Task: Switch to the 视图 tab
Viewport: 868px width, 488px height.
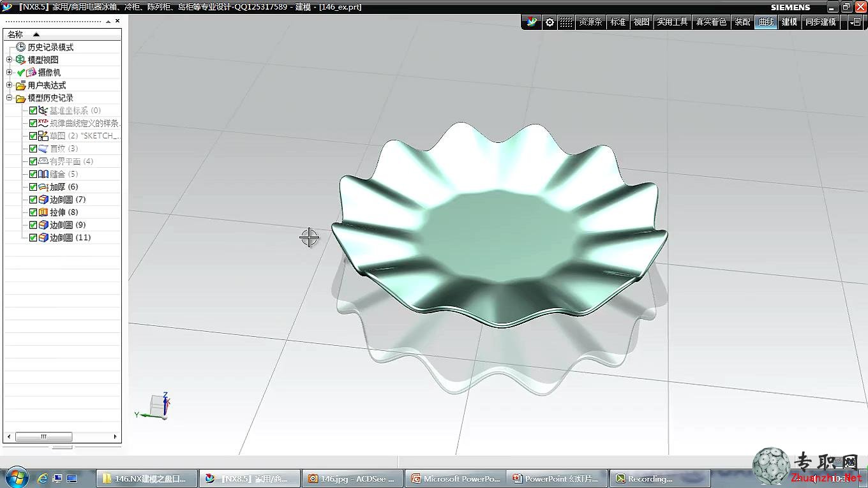Action: click(641, 22)
